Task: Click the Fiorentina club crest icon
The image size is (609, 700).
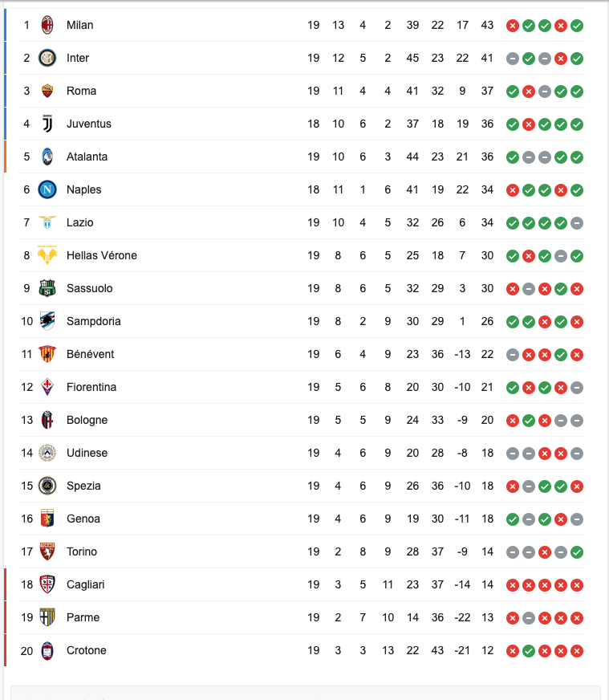Action: (x=48, y=387)
